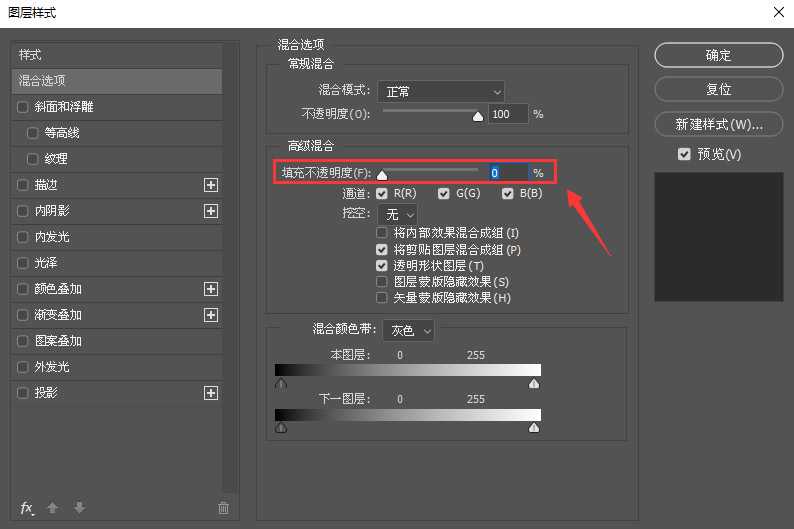Open the 内发光 settings row
The width and height of the screenshot is (794, 529).
click(x=116, y=237)
